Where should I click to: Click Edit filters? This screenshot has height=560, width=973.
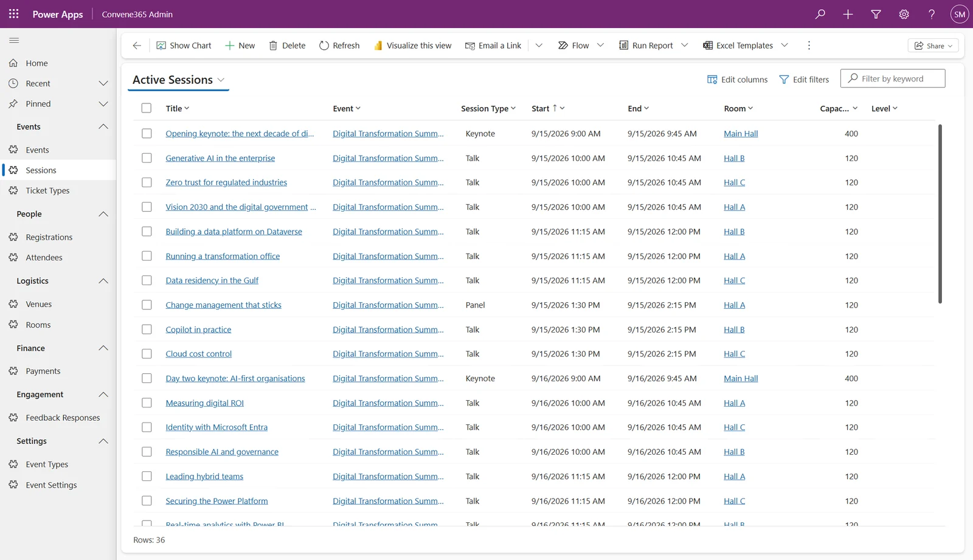coord(804,80)
